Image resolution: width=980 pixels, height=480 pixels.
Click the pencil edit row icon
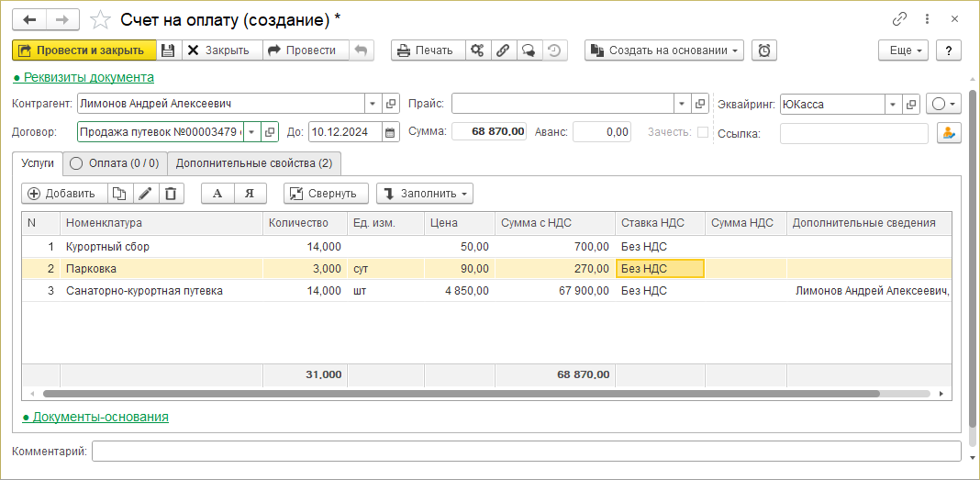click(145, 193)
